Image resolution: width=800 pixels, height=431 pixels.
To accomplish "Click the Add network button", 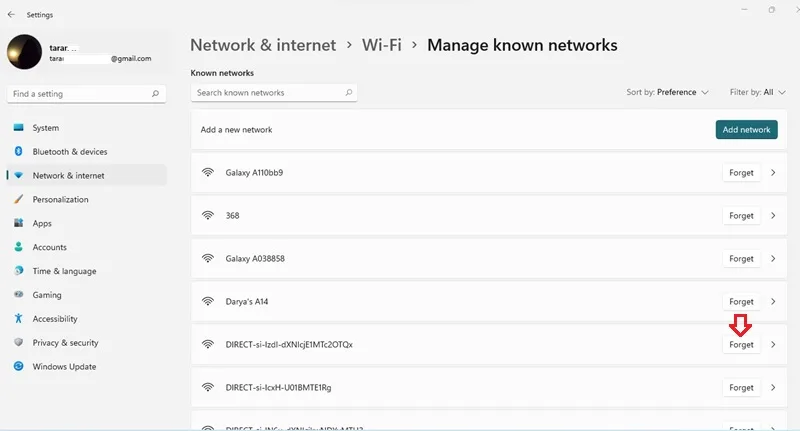I will [x=746, y=130].
